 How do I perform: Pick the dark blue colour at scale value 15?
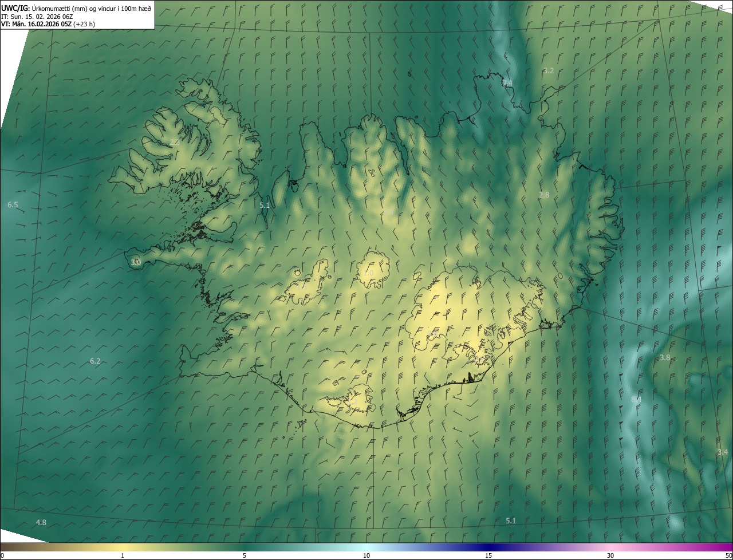(488, 547)
